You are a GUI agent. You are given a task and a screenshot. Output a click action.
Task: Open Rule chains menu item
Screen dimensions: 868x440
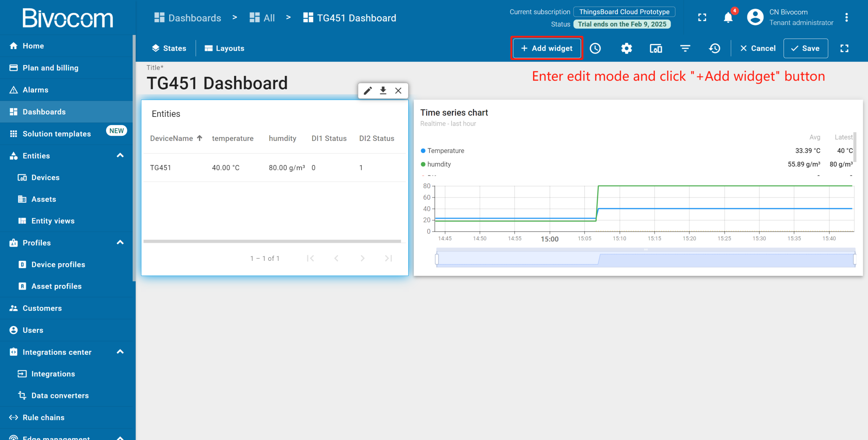43,417
